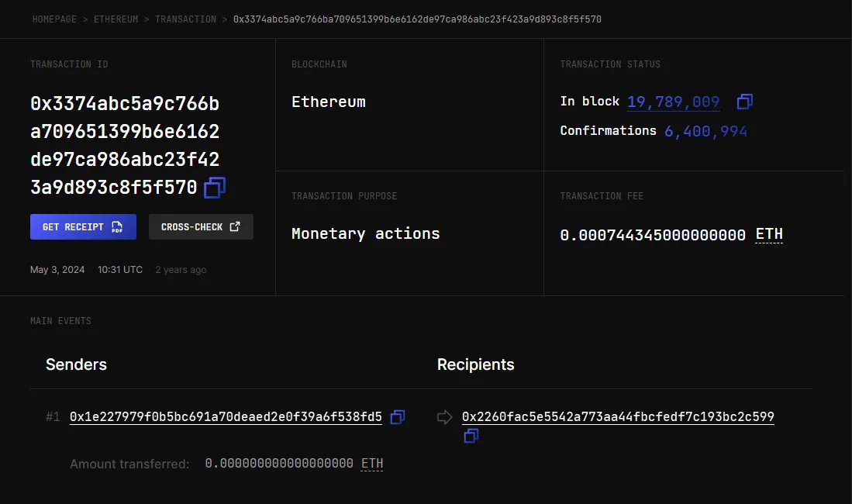Click the Confirmations label
The height and width of the screenshot is (504, 852).
tap(608, 130)
